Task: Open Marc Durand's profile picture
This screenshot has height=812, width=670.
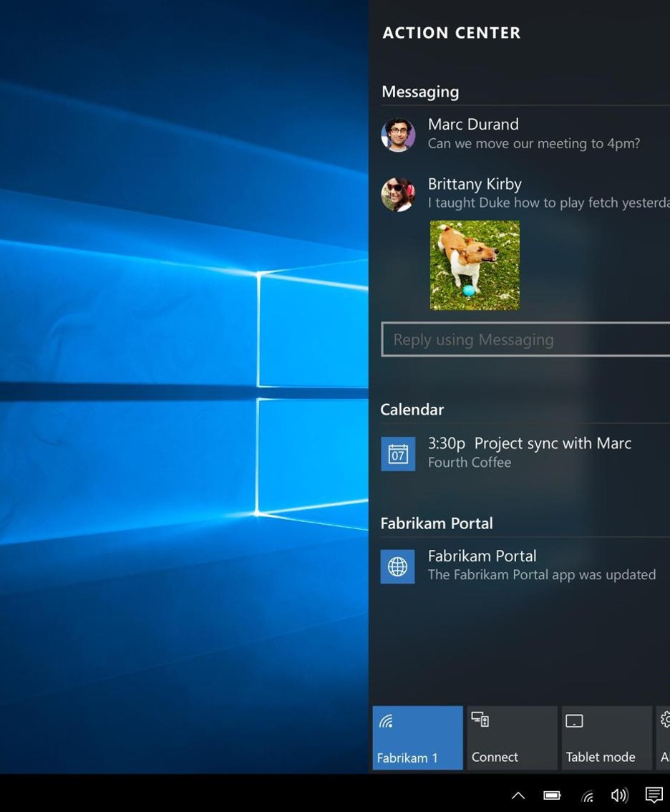Action: coord(398,135)
